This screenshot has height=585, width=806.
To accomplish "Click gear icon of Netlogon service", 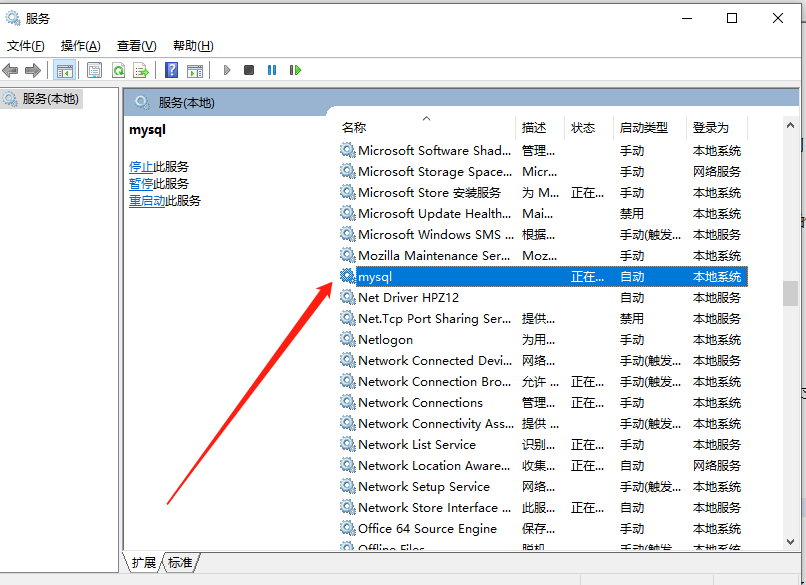I will (347, 339).
